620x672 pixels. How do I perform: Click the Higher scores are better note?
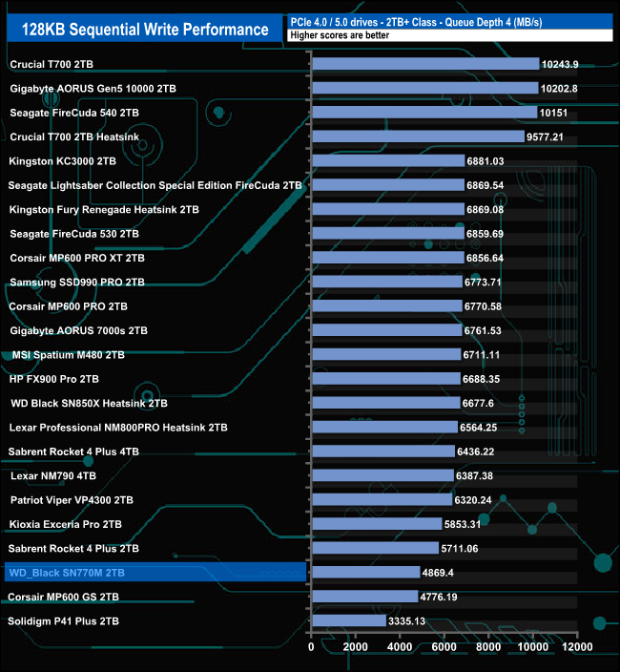(340, 35)
